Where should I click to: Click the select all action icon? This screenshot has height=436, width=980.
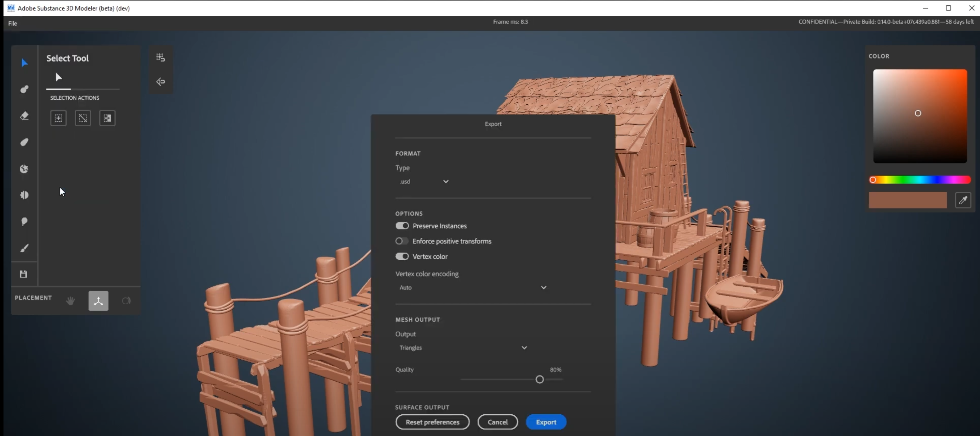[58, 118]
